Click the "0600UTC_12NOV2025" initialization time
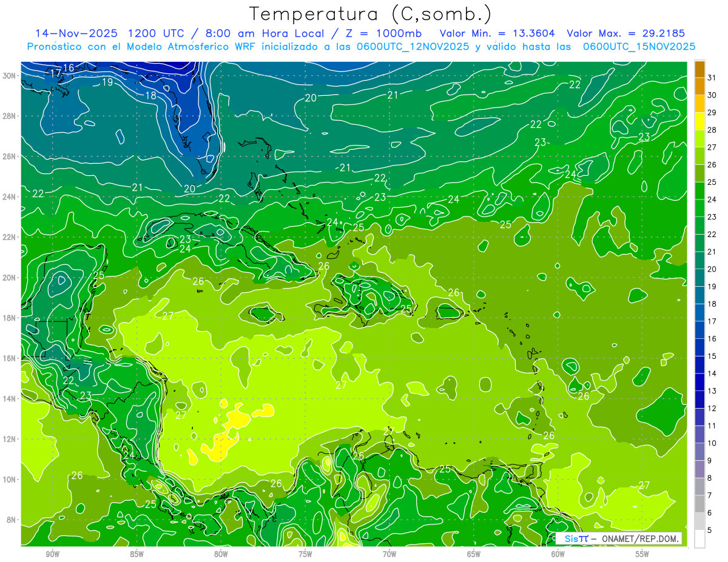 (x=413, y=47)
